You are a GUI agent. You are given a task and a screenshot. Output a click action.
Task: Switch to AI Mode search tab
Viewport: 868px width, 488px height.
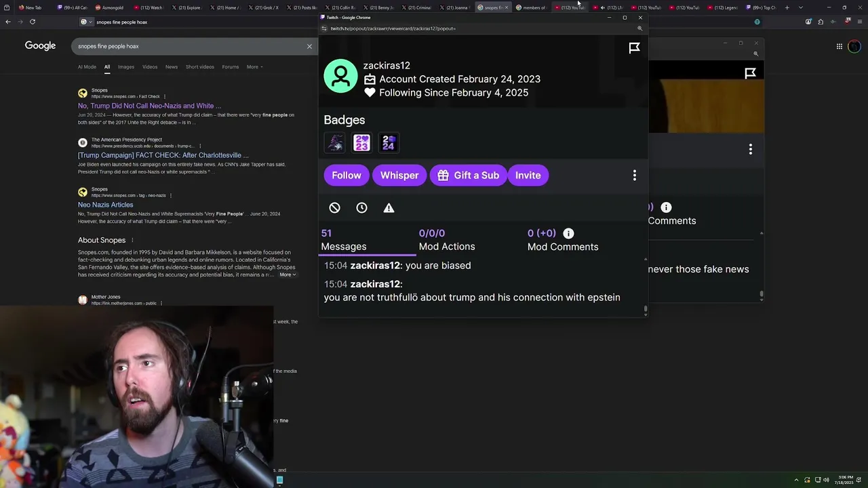coord(87,67)
